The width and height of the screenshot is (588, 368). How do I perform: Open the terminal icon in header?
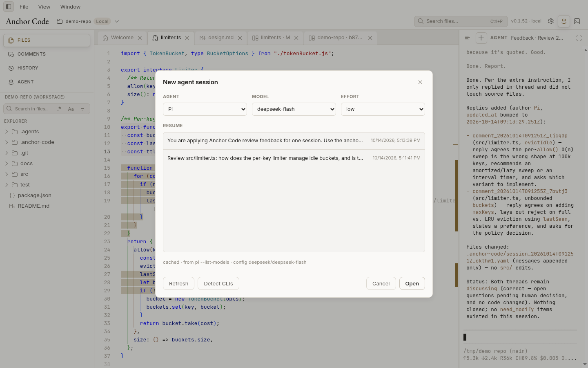pos(577,21)
